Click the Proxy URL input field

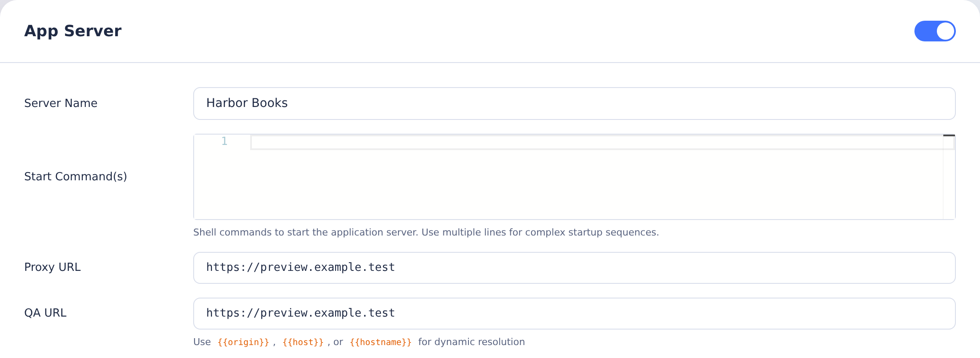pyautogui.click(x=574, y=268)
